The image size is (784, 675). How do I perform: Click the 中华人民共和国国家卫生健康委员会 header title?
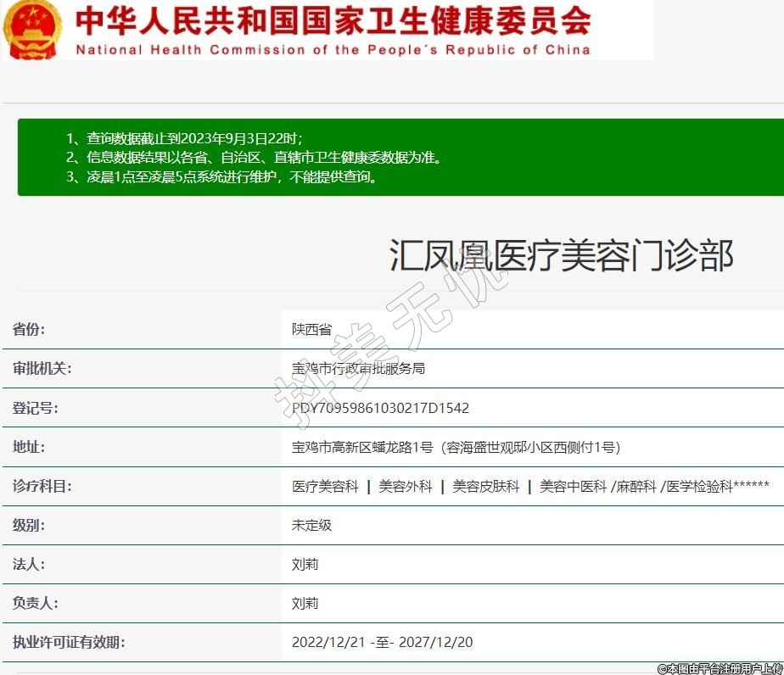point(333,21)
